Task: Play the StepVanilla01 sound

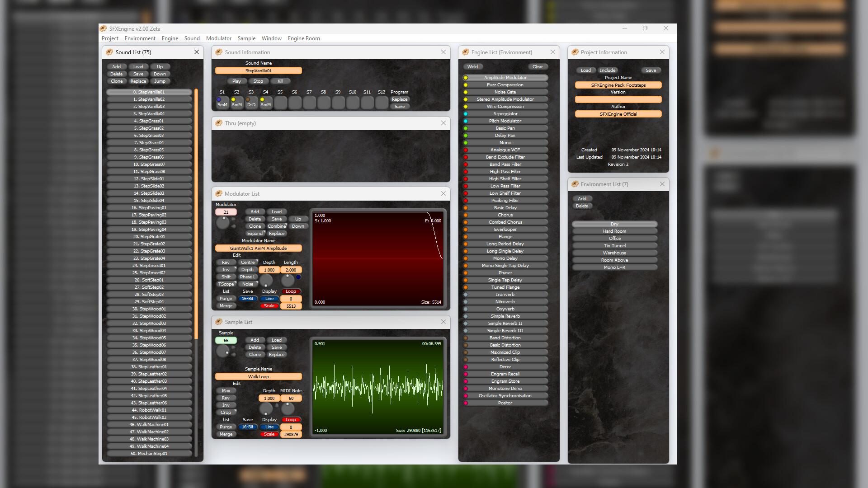Action: point(236,81)
